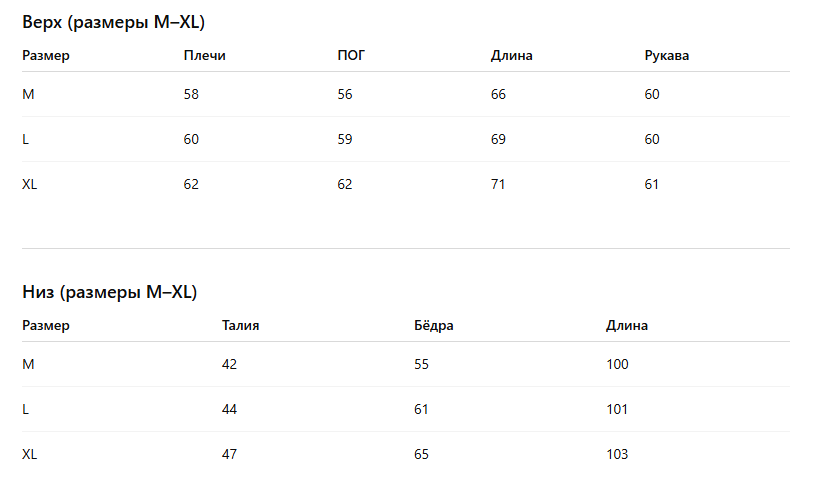Screen dimensions: 827x492
Task: Select the hips value 65
Action: [421, 454]
